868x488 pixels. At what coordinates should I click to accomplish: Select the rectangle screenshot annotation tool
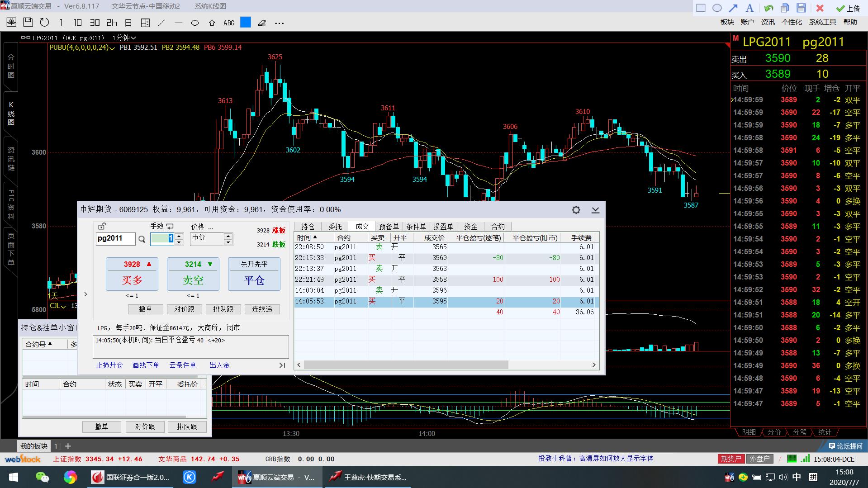pyautogui.click(x=701, y=8)
